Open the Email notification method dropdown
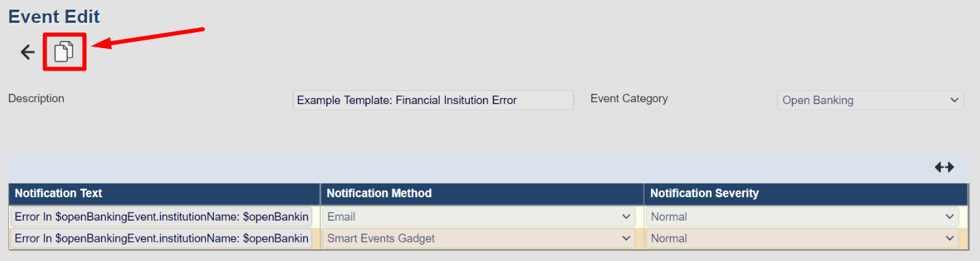The image size is (980, 261). [x=479, y=216]
